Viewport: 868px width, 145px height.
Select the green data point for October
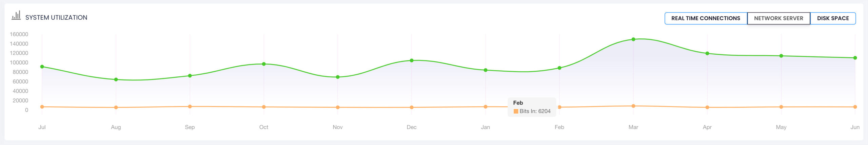pyautogui.click(x=264, y=64)
